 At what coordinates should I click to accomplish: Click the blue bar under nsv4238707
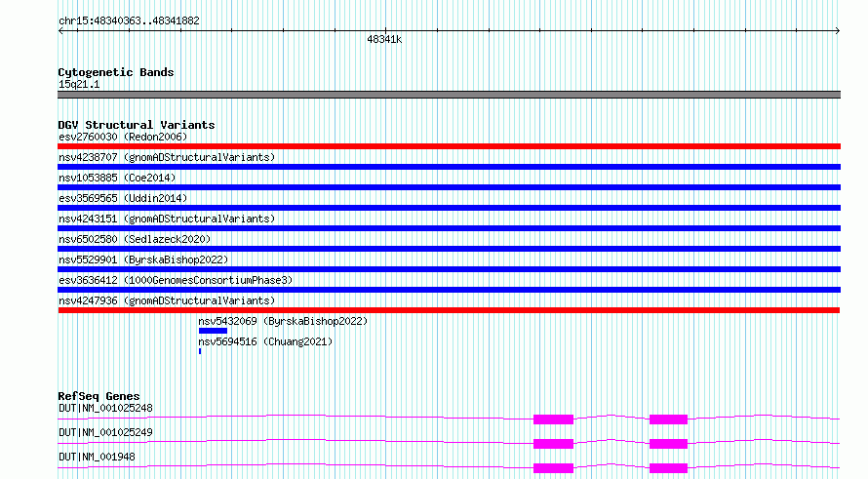[x=449, y=167]
